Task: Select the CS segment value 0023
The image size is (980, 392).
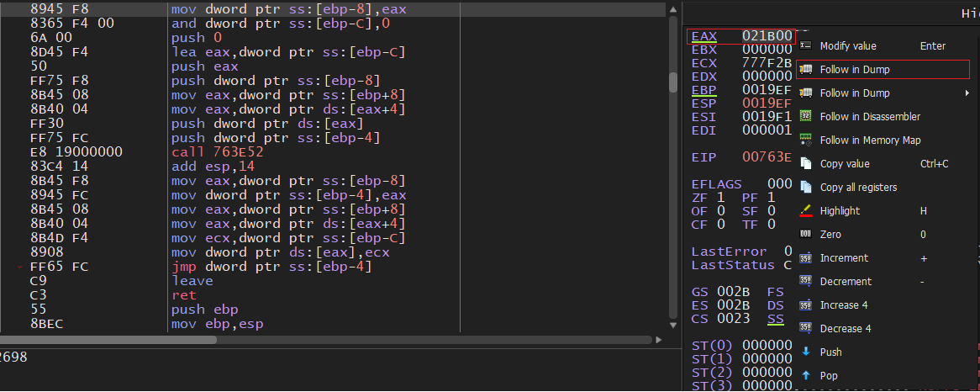Action: point(733,319)
